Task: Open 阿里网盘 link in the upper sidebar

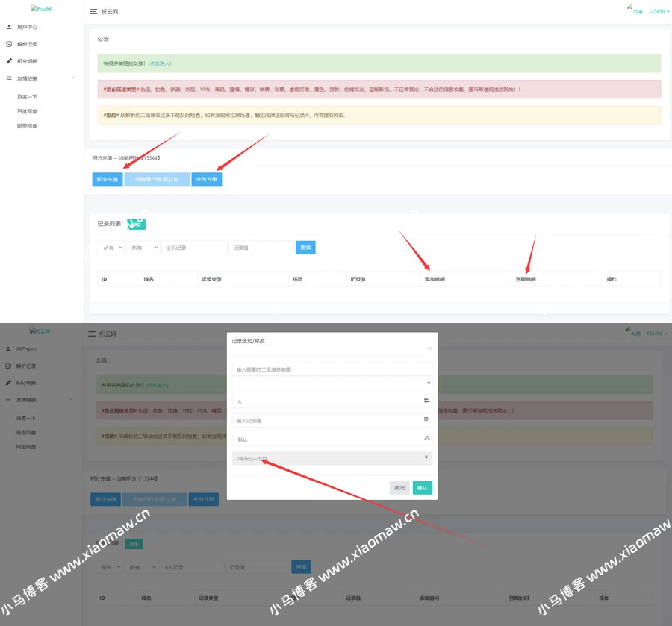Action: (27, 126)
